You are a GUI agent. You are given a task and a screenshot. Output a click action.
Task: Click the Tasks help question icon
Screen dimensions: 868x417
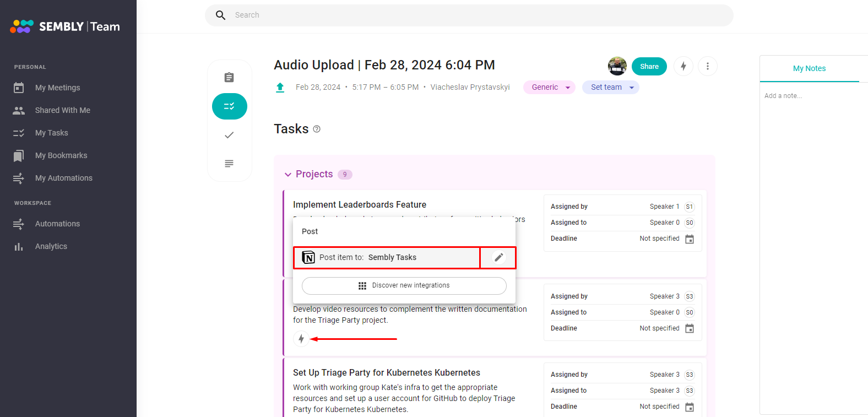pos(317,129)
